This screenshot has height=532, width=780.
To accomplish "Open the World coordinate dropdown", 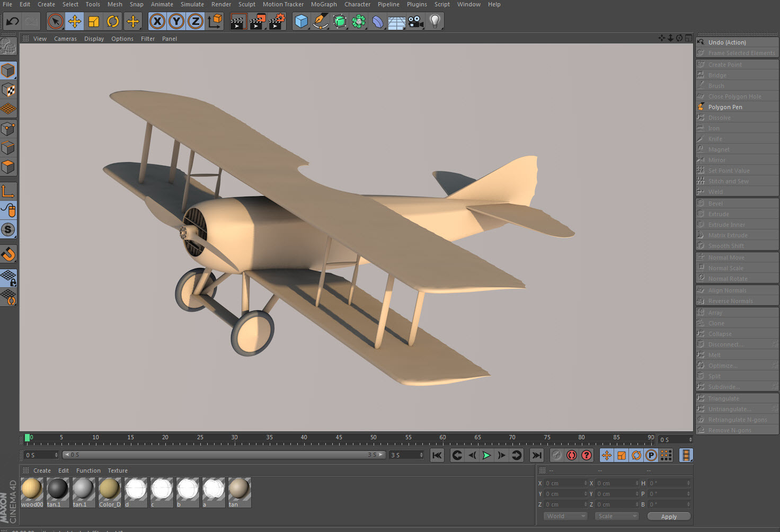I will (x=565, y=516).
